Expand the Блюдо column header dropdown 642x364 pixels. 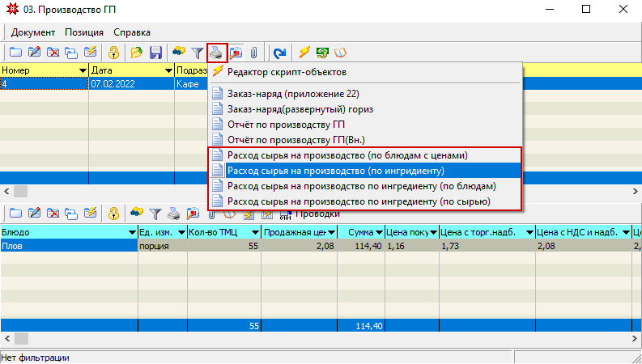131,233
